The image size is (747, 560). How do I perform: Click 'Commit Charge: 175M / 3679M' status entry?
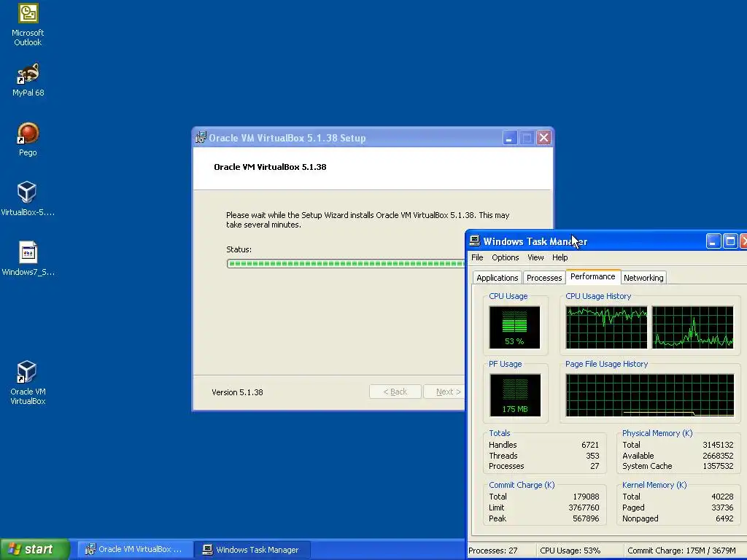tap(681, 551)
